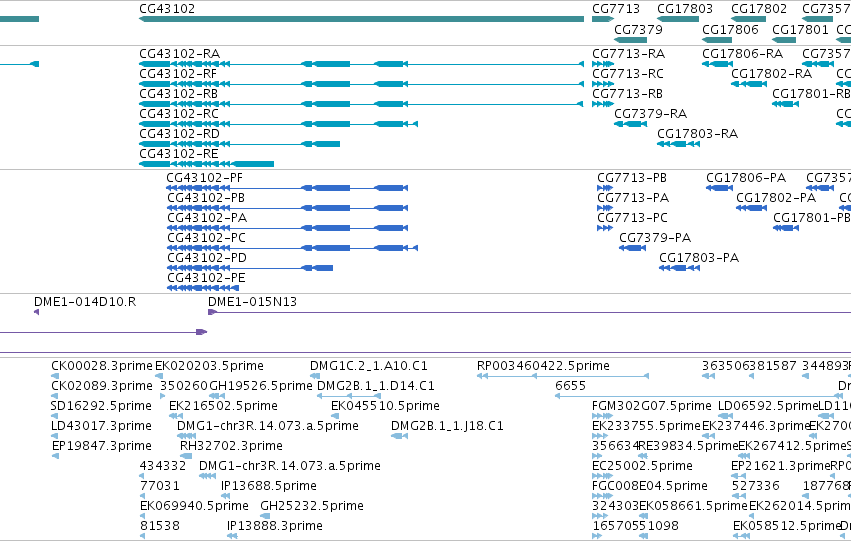This screenshot has height=541, width=851.
Task: Open the CG7713-RB transcript
Action: click(627, 94)
